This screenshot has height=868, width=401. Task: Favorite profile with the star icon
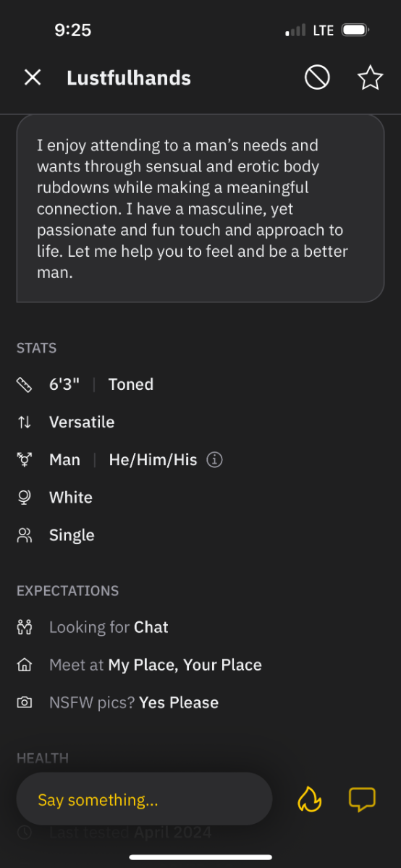coord(370,77)
